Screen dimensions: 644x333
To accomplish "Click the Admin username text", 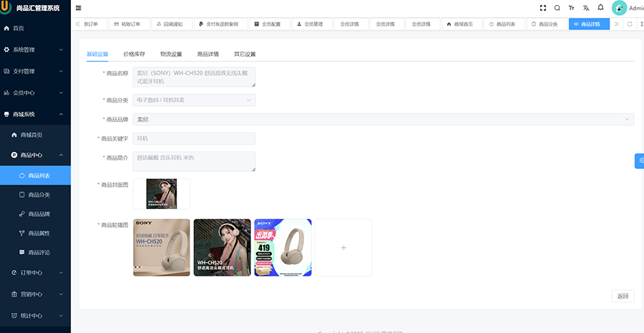I will [636, 8].
